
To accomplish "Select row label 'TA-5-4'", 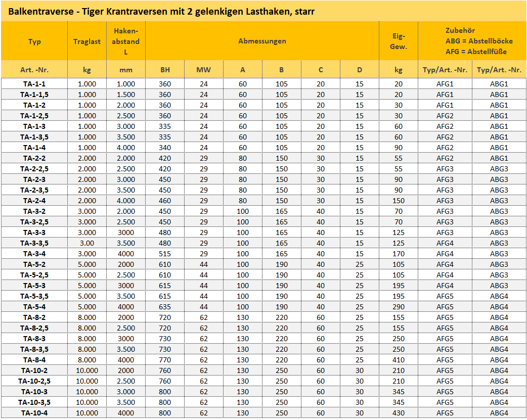I will (x=34, y=307).
